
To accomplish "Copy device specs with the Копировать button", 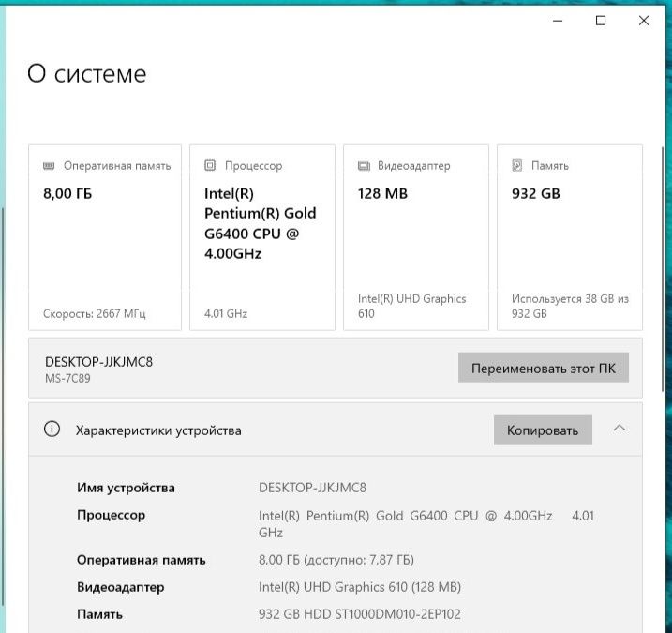I will coord(543,430).
